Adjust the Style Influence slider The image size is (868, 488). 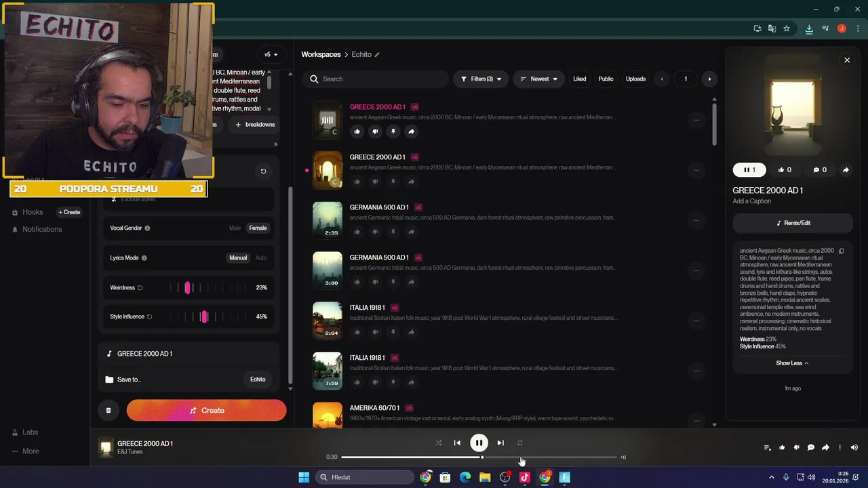click(x=208, y=317)
